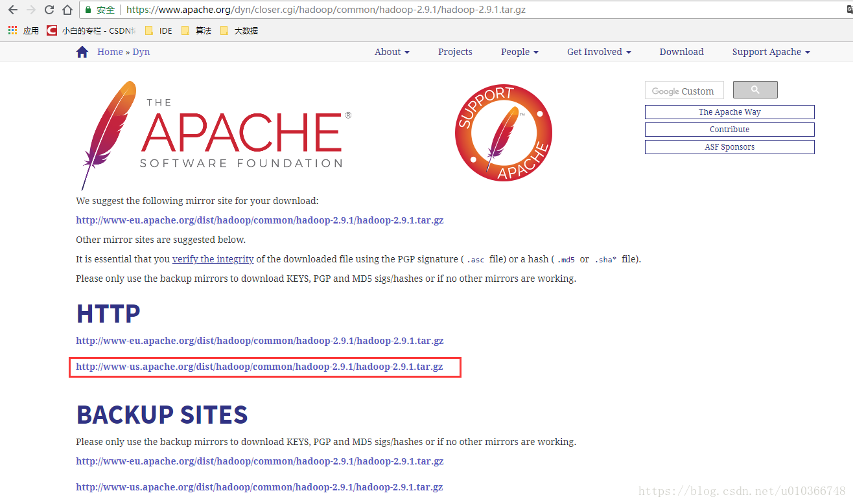Click the www-eu link under Backup Sites
The width and height of the screenshot is (853, 504).
point(260,461)
